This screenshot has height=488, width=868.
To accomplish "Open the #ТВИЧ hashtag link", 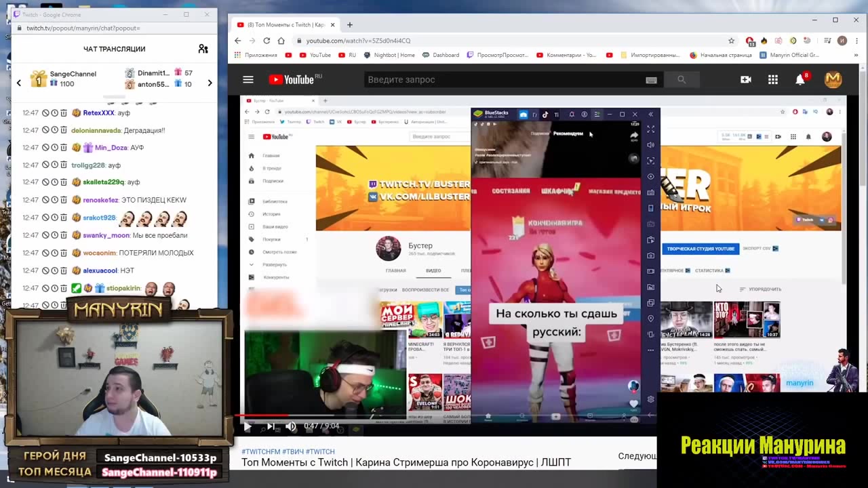I will tap(293, 451).
